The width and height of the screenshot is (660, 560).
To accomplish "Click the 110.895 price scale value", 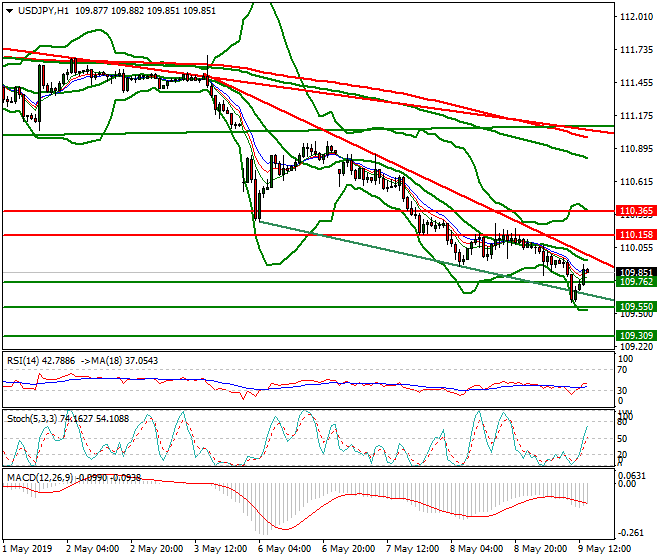I will [x=636, y=149].
